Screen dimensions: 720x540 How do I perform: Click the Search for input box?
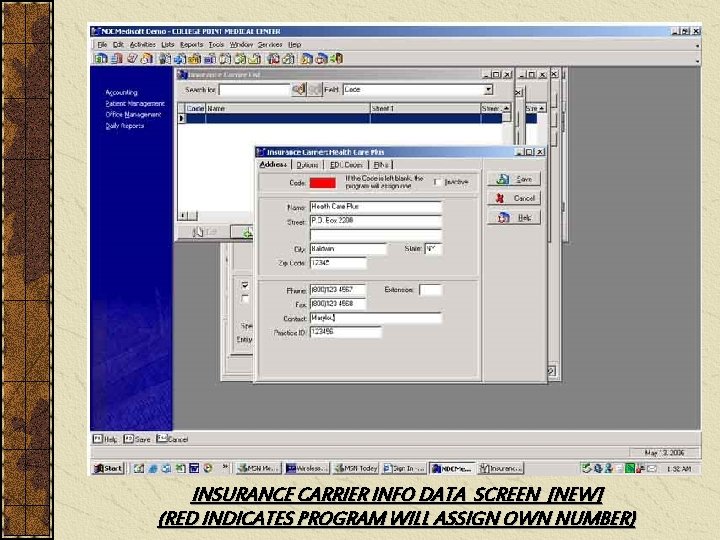[x=255, y=90]
